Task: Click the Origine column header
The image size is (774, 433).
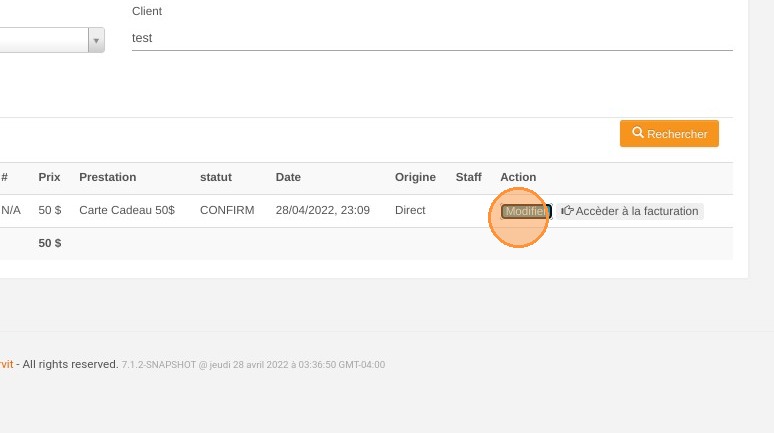Action: click(415, 177)
